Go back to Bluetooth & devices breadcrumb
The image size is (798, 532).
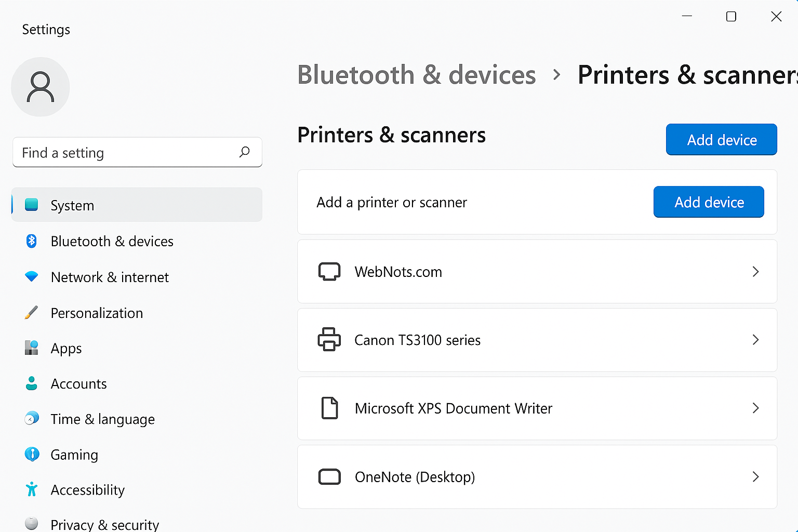click(416, 74)
